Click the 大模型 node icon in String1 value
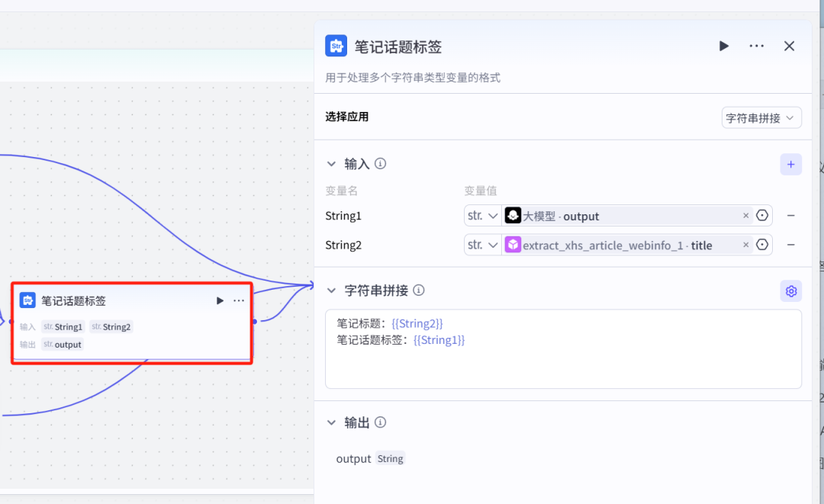This screenshot has height=504, width=824. (512, 215)
